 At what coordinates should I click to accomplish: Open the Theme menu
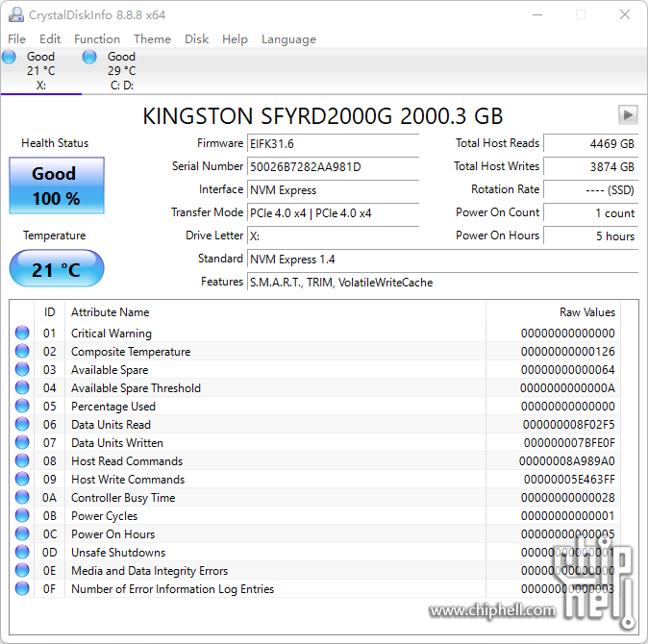click(152, 39)
